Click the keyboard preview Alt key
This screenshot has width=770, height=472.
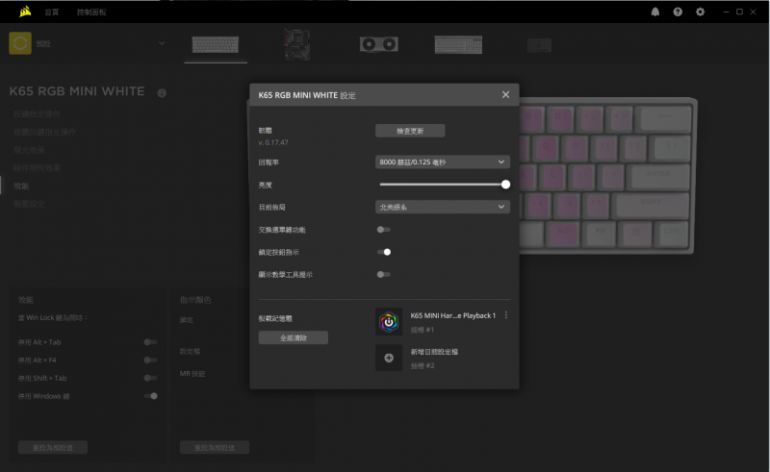563,233
